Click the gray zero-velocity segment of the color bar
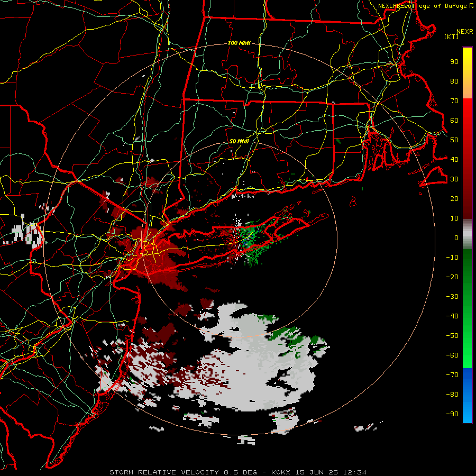The width and height of the screenshot is (476, 476). click(467, 234)
